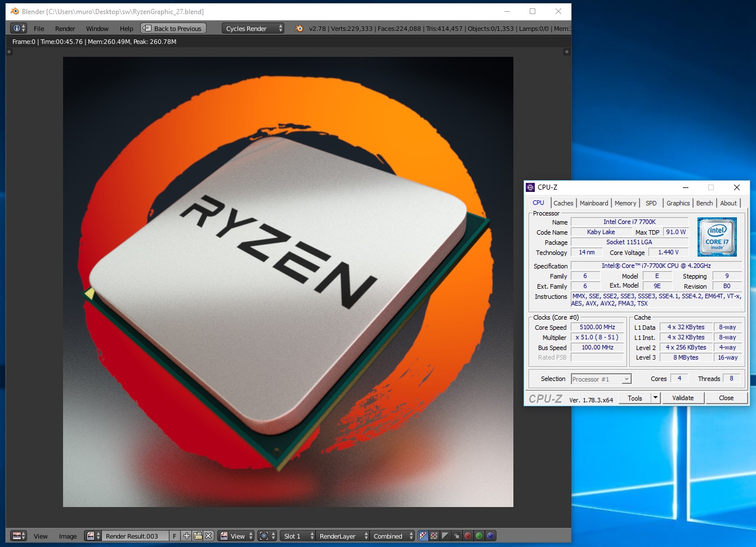The image size is (756, 547).
Task: Show only the Green channel
Action: 479,536
